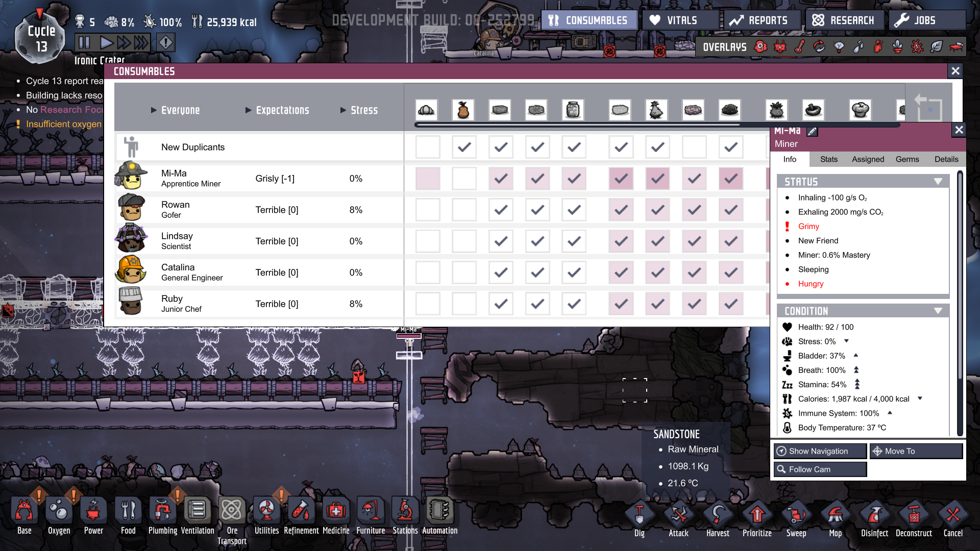Click the Follow Cam button
980x551 pixels.
click(820, 469)
